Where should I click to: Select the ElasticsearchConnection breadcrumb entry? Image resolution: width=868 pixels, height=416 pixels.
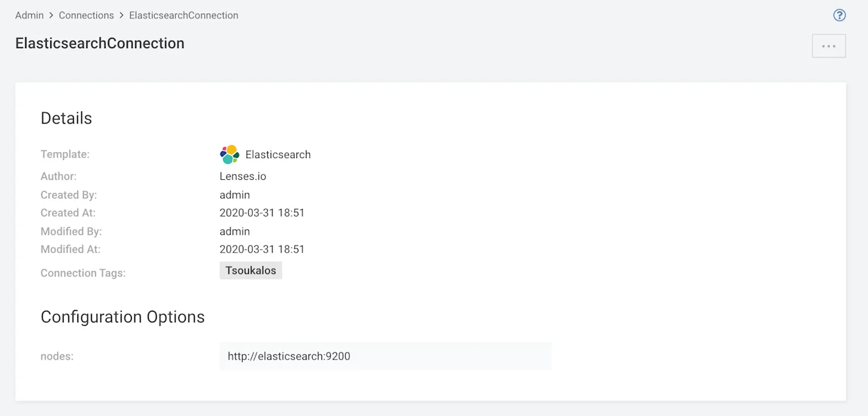pos(183,15)
